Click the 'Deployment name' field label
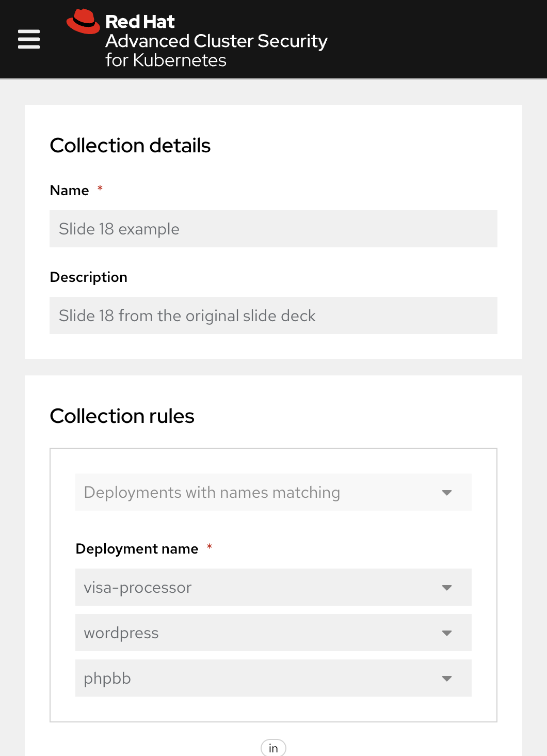This screenshot has width=547, height=756. click(x=137, y=549)
